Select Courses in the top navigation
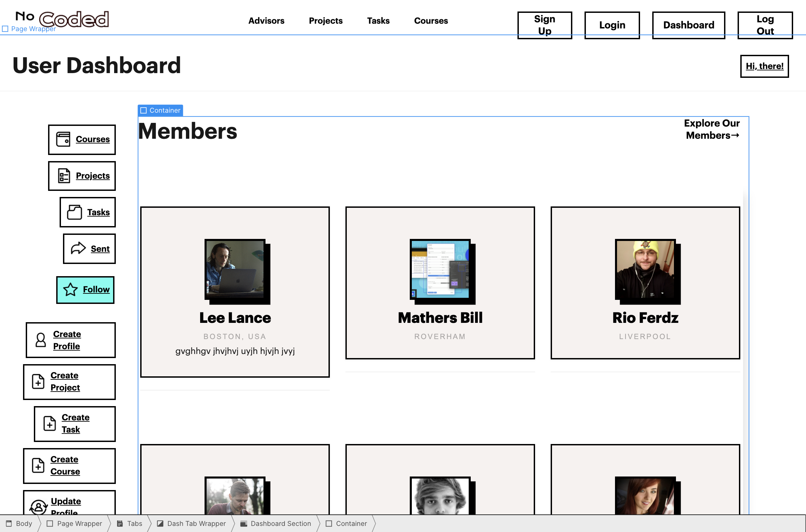806x532 pixels. [430, 21]
